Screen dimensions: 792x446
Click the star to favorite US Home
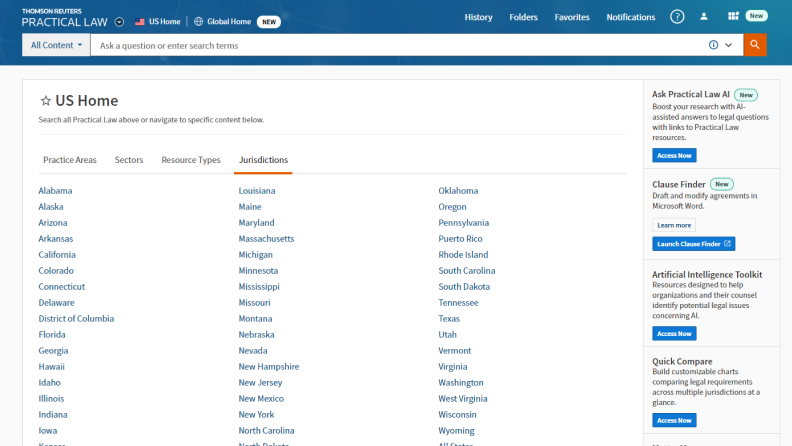point(45,101)
